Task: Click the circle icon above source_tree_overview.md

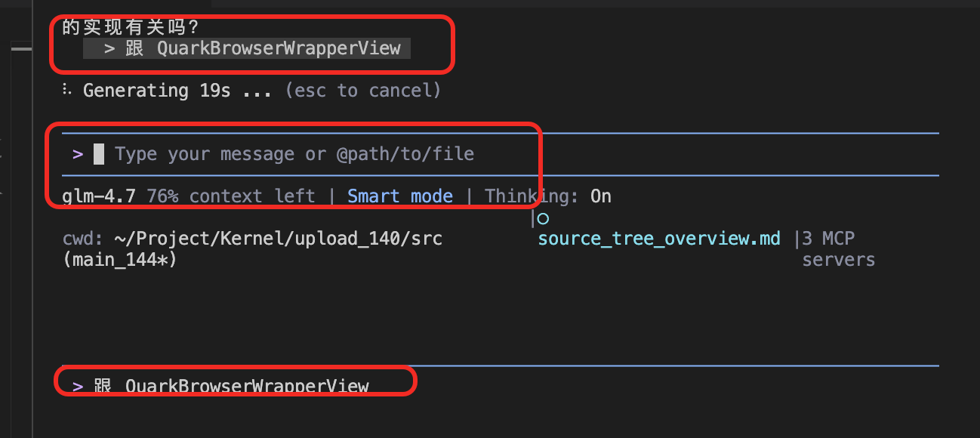Action: tap(542, 219)
